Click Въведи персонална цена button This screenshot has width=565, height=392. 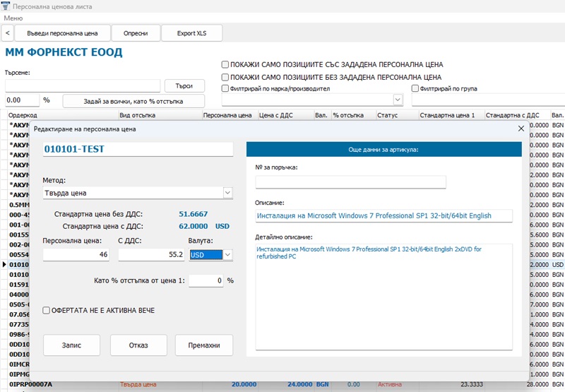[x=62, y=33]
